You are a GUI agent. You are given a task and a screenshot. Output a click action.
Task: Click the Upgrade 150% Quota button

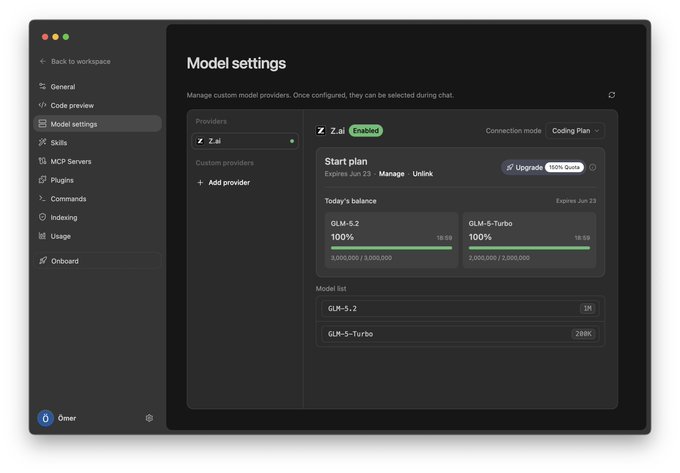coord(543,167)
